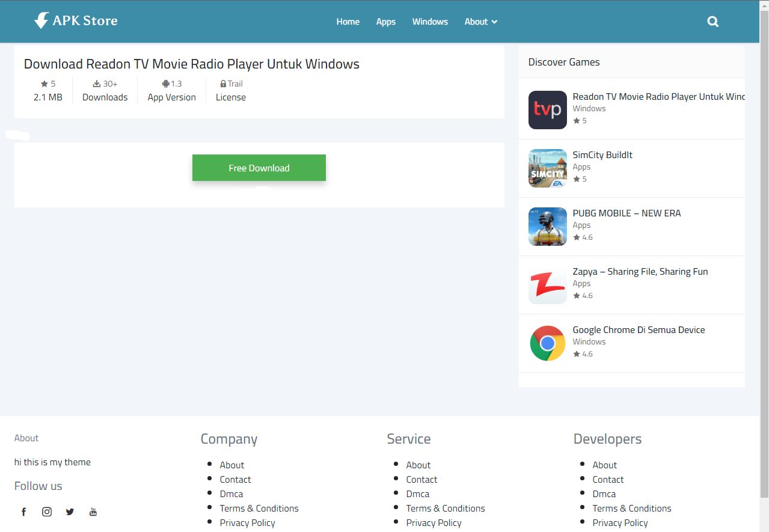769x532 pixels.
Task: Click Privacy Policy under Service
Action: click(434, 523)
